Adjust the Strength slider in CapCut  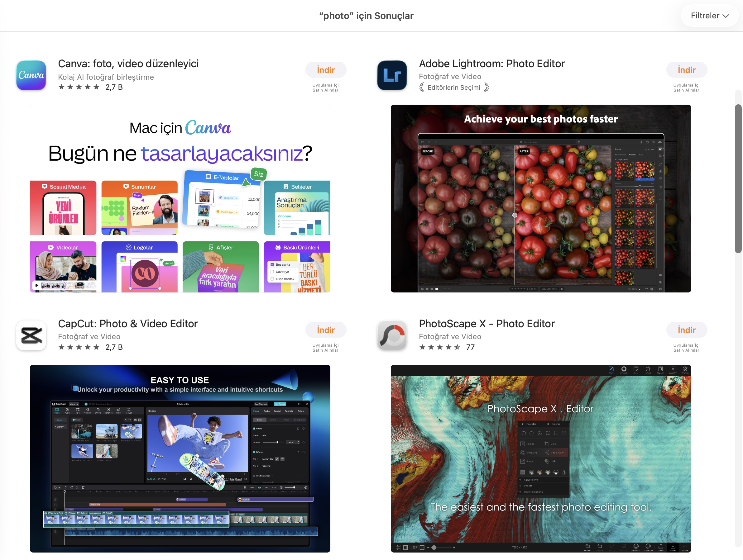pos(278,443)
